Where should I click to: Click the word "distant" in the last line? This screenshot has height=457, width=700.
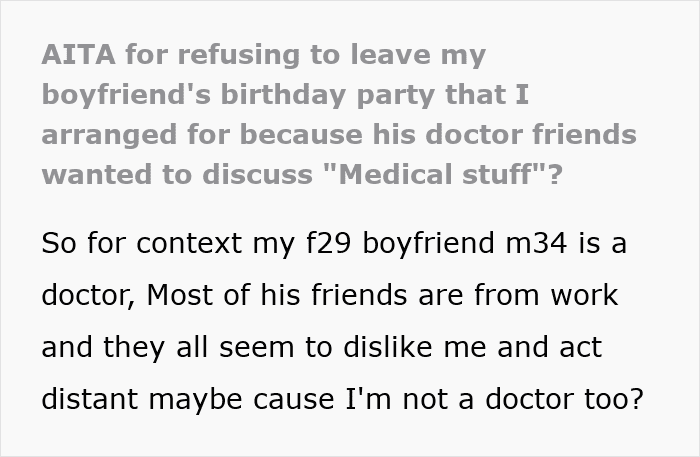(89, 399)
